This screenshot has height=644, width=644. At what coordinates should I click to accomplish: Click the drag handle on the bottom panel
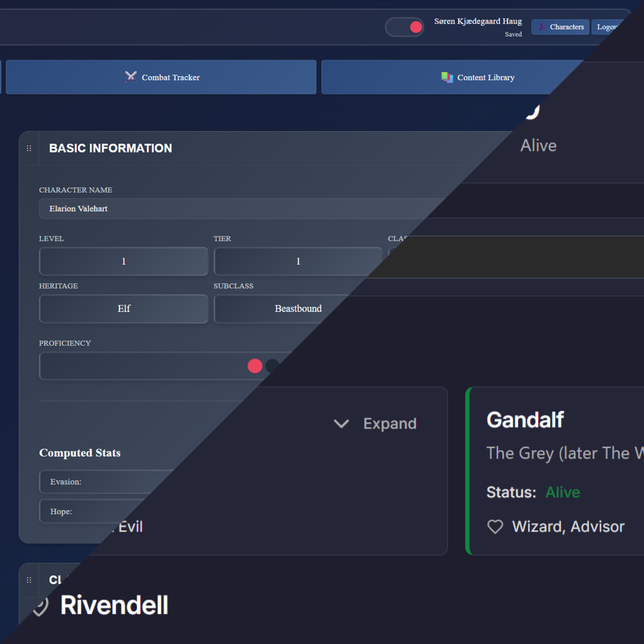(29, 580)
